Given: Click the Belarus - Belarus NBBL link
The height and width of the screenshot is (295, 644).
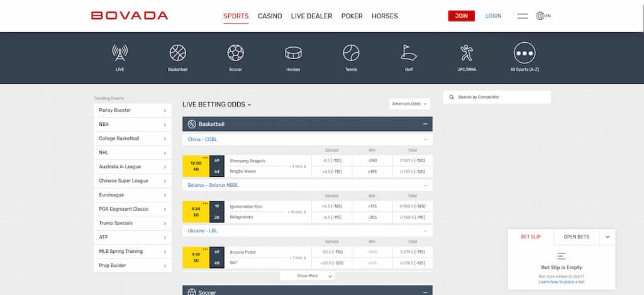Looking at the screenshot, I should pyautogui.click(x=213, y=186).
